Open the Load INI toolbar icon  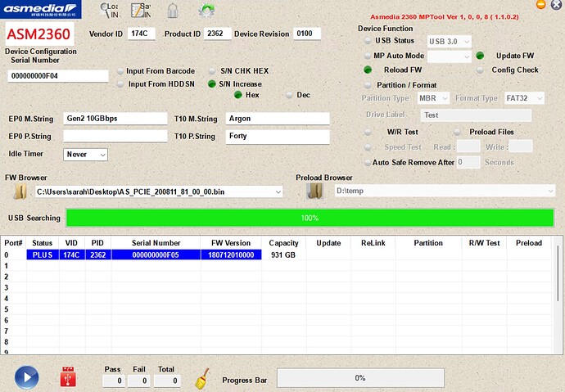pyautogui.click(x=109, y=10)
